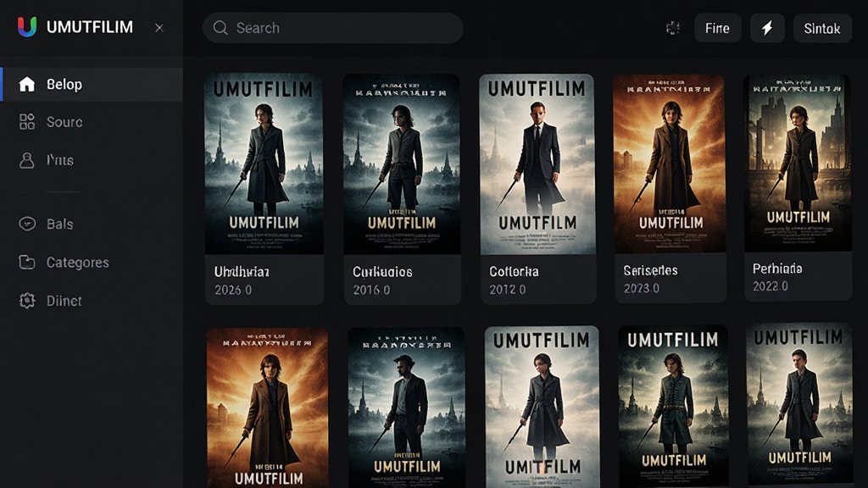The image size is (868, 488).
Task: Open the Categores folder icon
Action: [x=26, y=263]
